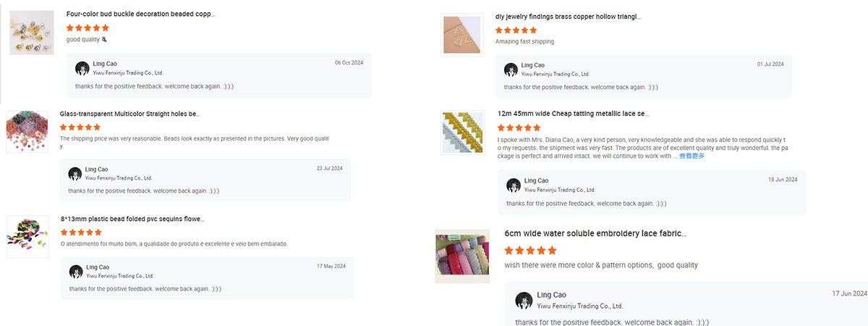Open the "Glass-transparent Multicolor Straight holes" title
This screenshot has width=868, height=326.
pyautogui.click(x=130, y=114)
